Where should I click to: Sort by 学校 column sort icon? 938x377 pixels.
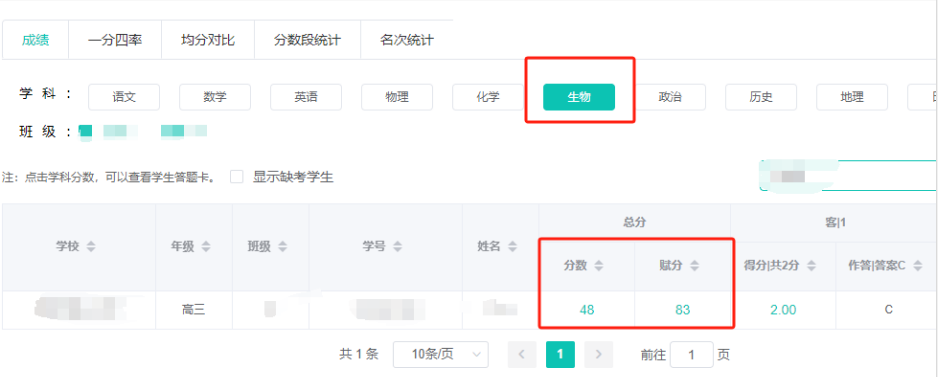91,247
